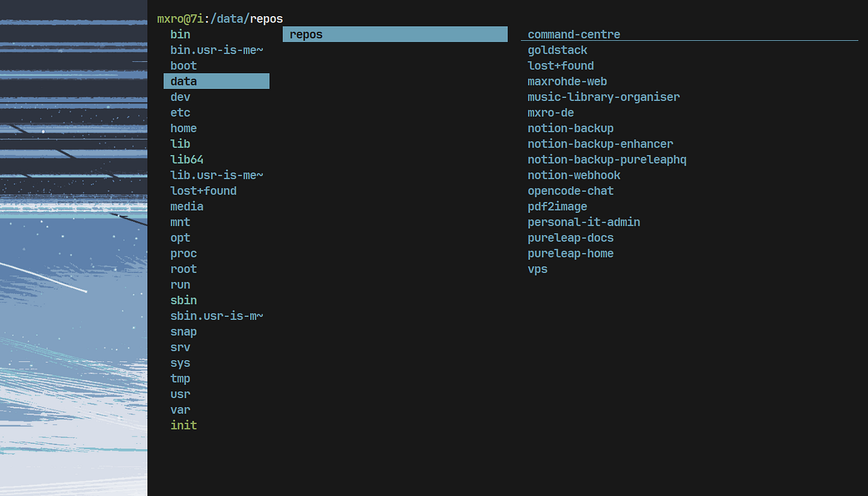Select the 'lib.usr-is-me~' entry
Screen dimensions: 868x496
pyautogui.click(x=217, y=175)
